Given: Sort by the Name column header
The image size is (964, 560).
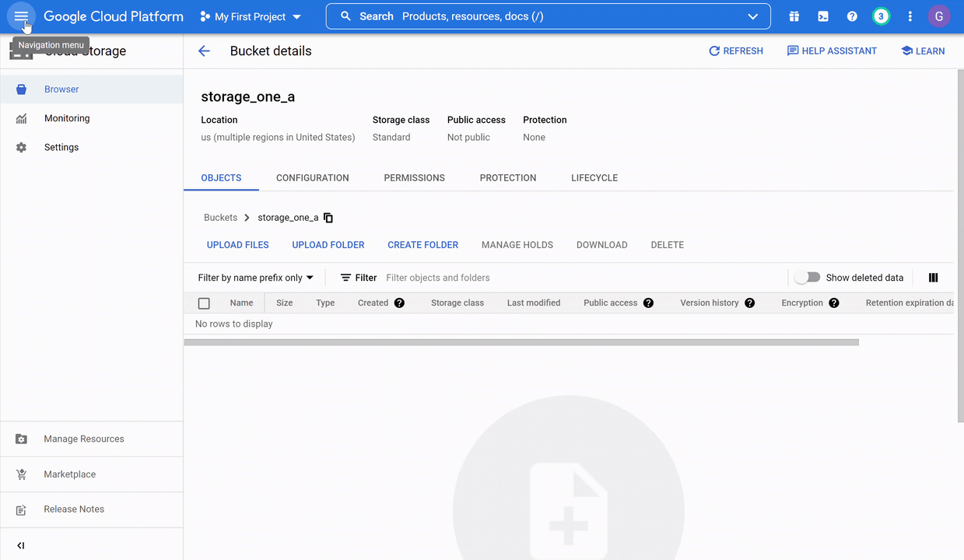Looking at the screenshot, I should 241,303.
